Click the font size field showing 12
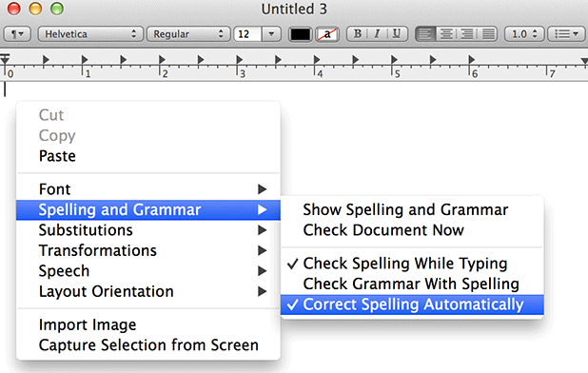Viewport: 588px width, 373px height. tap(247, 34)
